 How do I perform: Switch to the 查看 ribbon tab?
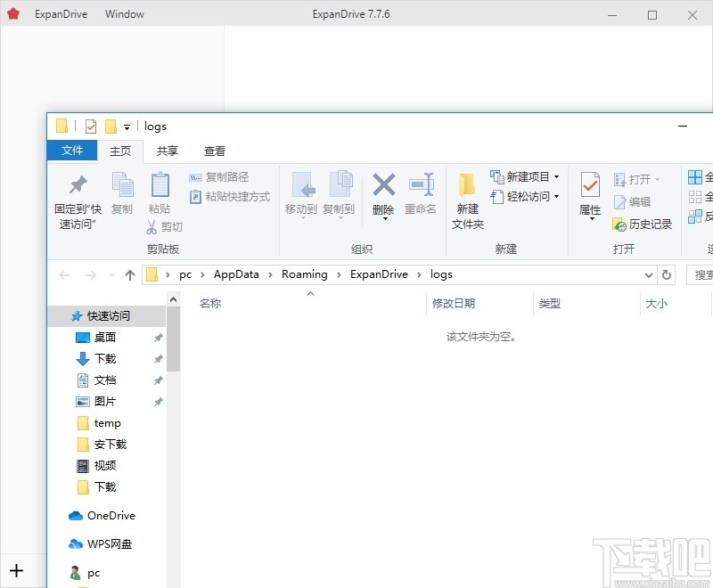point(214,151)
